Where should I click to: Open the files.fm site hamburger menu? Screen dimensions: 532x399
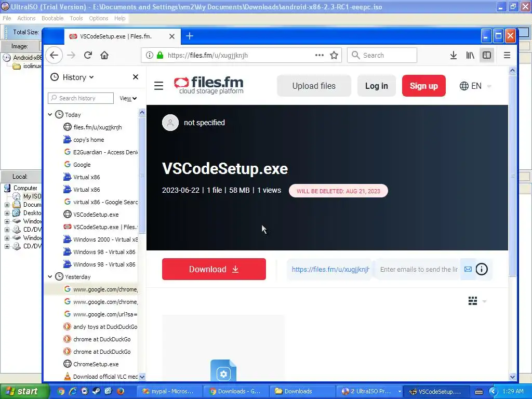159,86
